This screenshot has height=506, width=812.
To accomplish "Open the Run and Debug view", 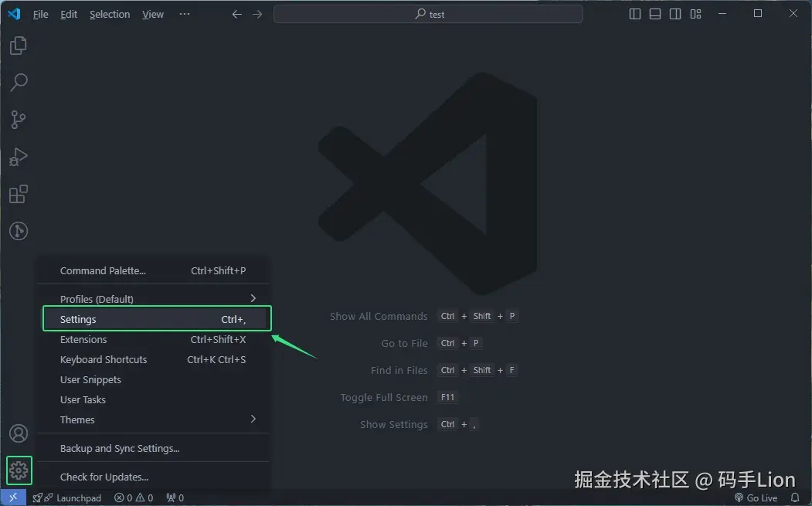I will pyautogui.click(x=18, y=157).
